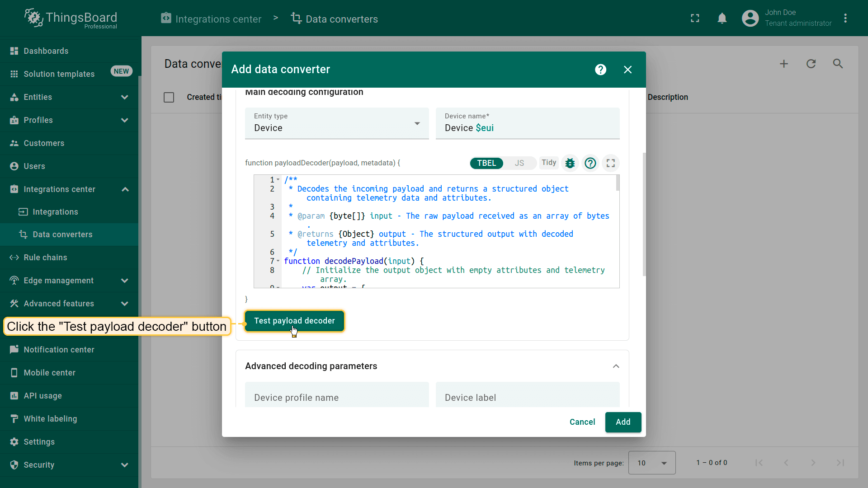Open the notifications bell
This screenshot has width=868, height=488.
[x=722, y=18]
